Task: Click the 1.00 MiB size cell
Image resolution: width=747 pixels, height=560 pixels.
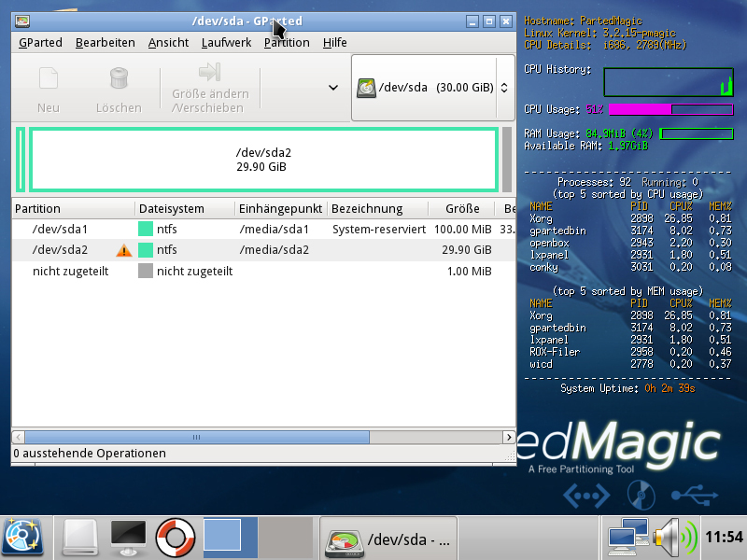Action: coord(470,271)
